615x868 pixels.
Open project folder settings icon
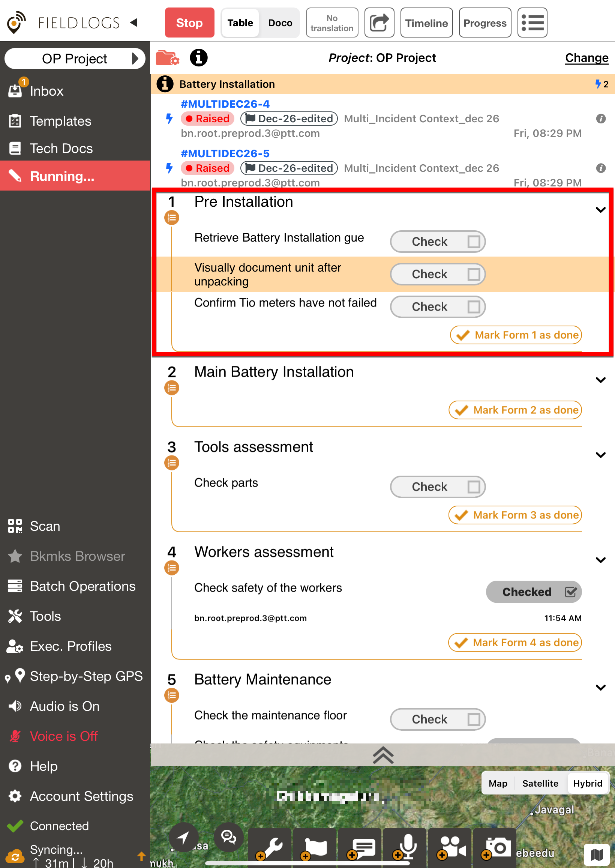point(167,58)
